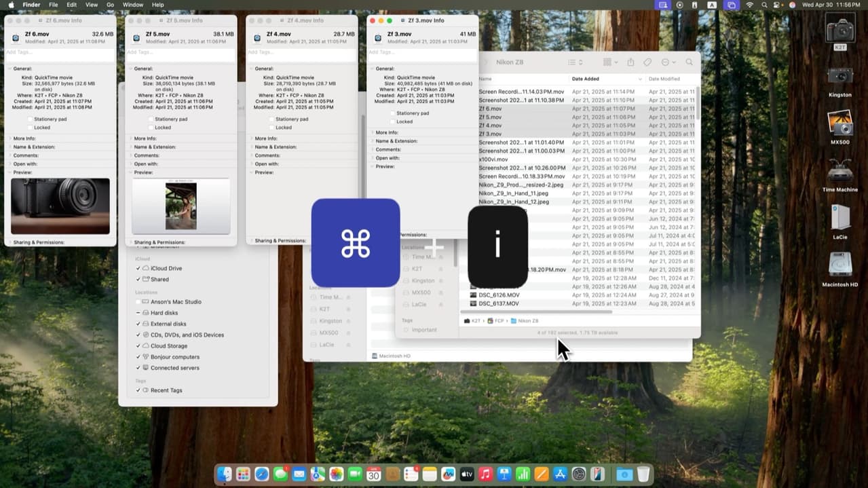Open Photos app in the Dock
This screenshot has height=488, width=868.
click(x=337, y=474)
